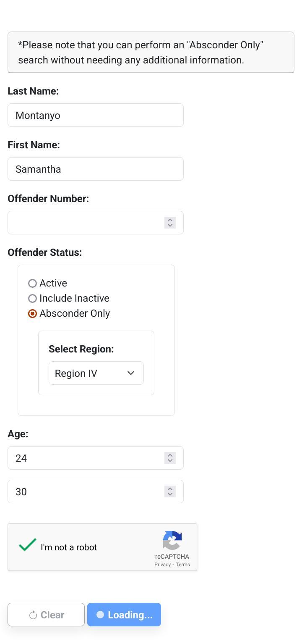Open the reCAPTCHA Terms link
302x644 pixels.
tap(182, 564)
